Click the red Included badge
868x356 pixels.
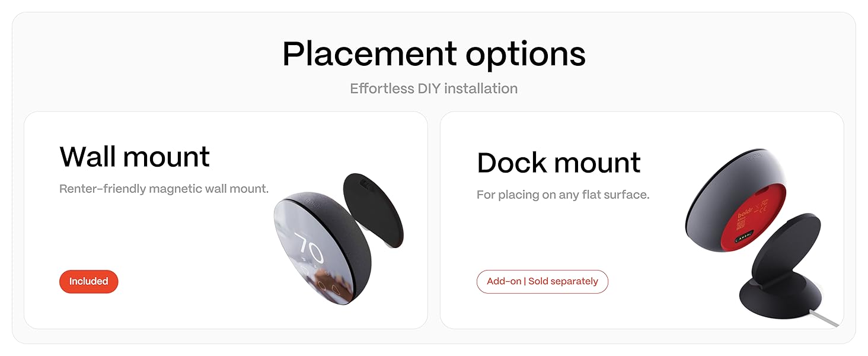click(x=88, y=281)
